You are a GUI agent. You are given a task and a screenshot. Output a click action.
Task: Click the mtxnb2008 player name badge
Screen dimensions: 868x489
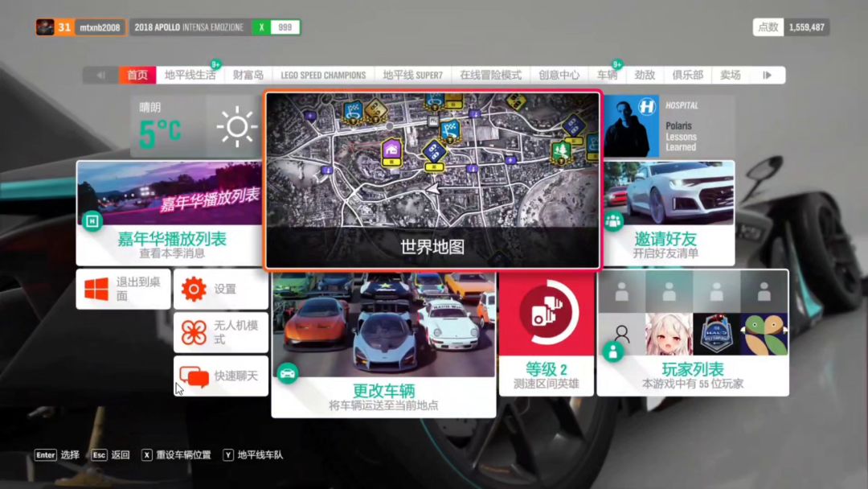click(100, 27)
